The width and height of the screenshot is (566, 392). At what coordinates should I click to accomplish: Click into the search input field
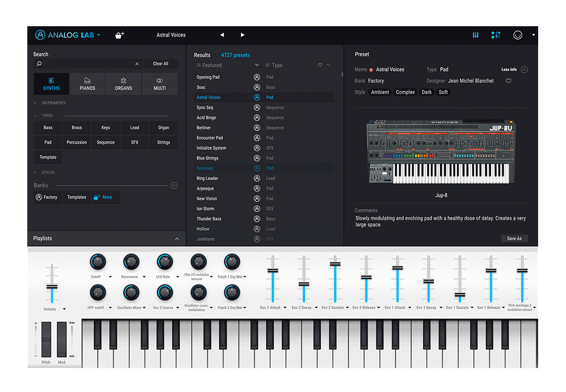point(87,64)
